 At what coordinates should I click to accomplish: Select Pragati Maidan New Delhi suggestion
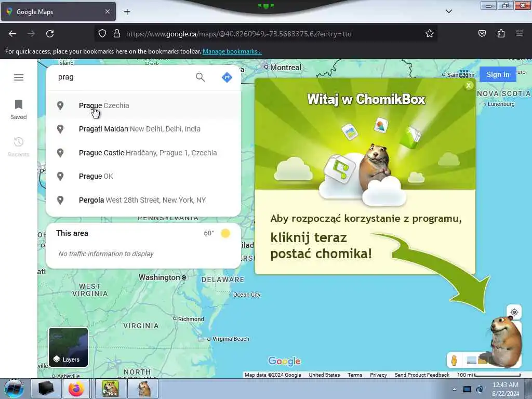[x=143, y=129]
